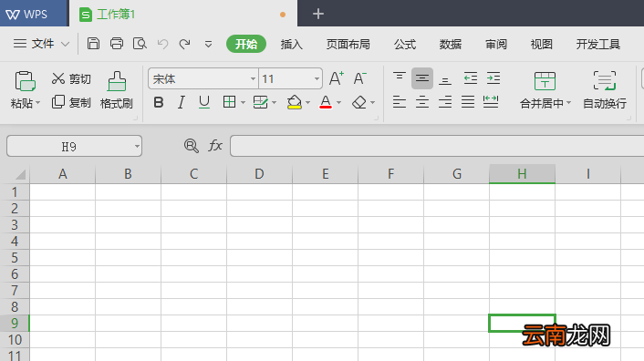This screenshot has height=361, width=644.
Task: Click the fx Insert Function icon
Action: pos(215,145)
